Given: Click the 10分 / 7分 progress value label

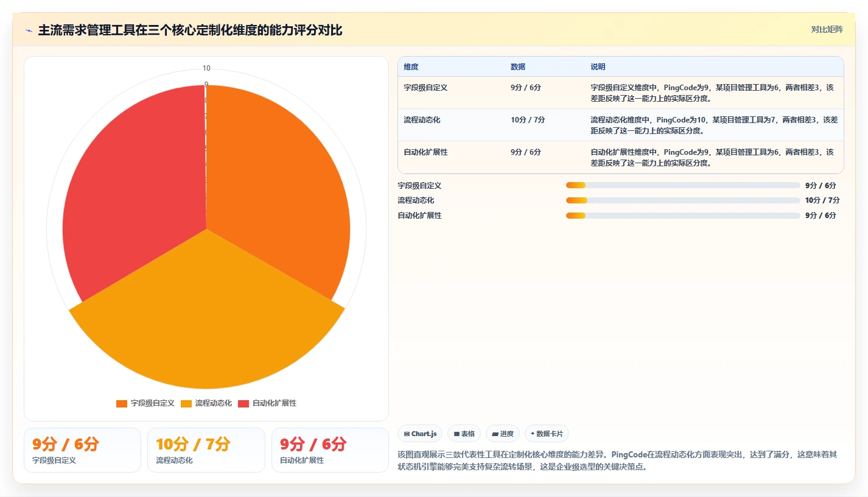Looking at the screenshot, I should coord(822,200).
